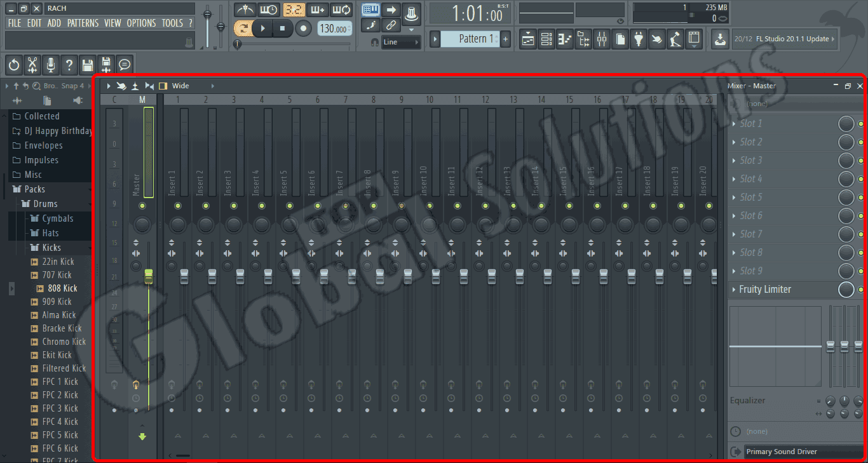This screenshot has height=463, width=868.
Task: Click the record button in the transport
Action: pos(304,29)
